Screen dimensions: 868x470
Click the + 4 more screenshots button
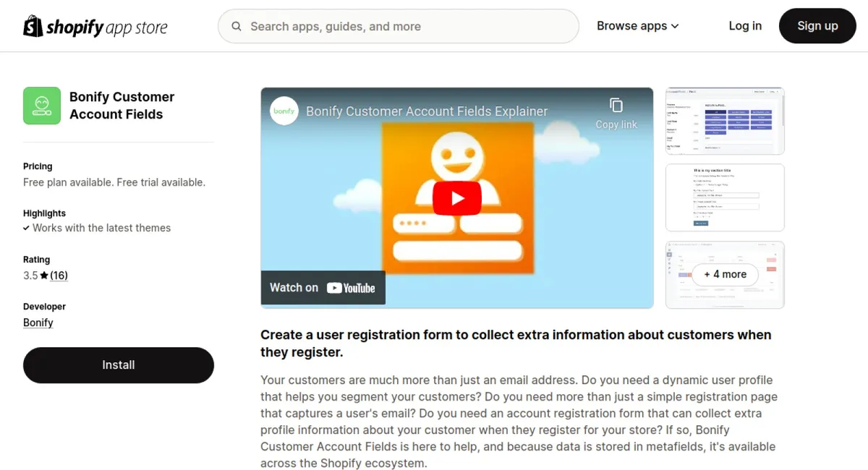(x=725, y=275)
